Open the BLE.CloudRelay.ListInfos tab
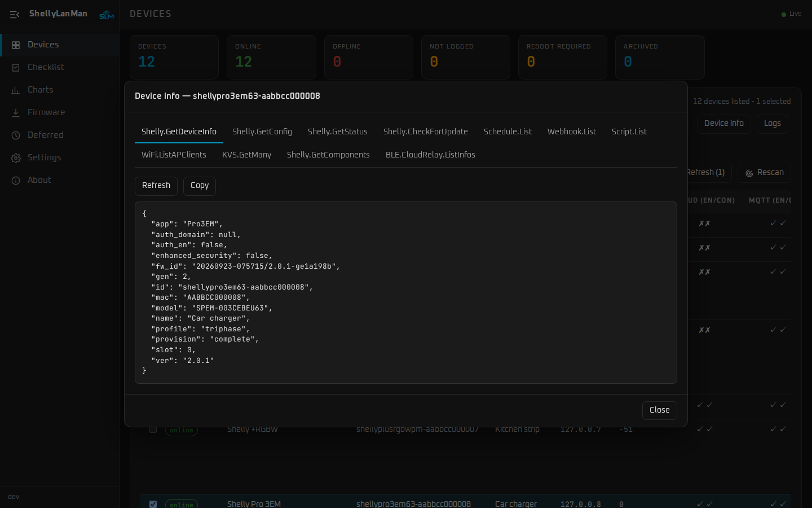This screenshot has height=508, width=812. coord(430,155)
